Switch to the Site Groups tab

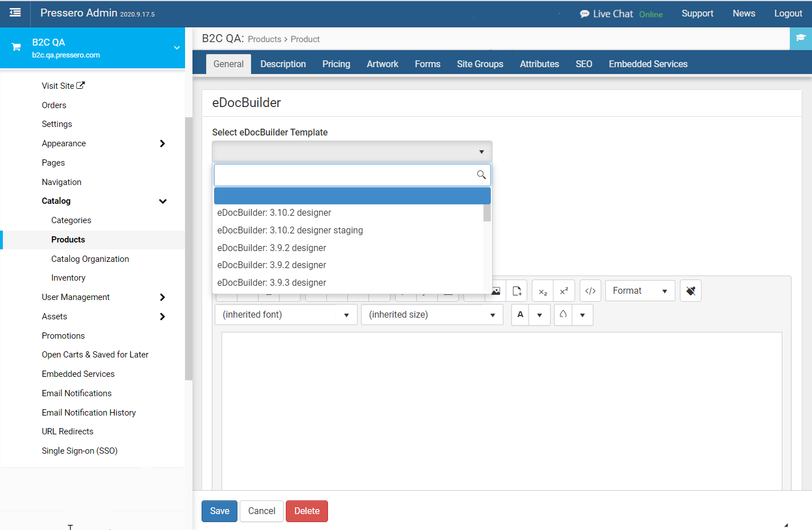(x=480, y=64)
